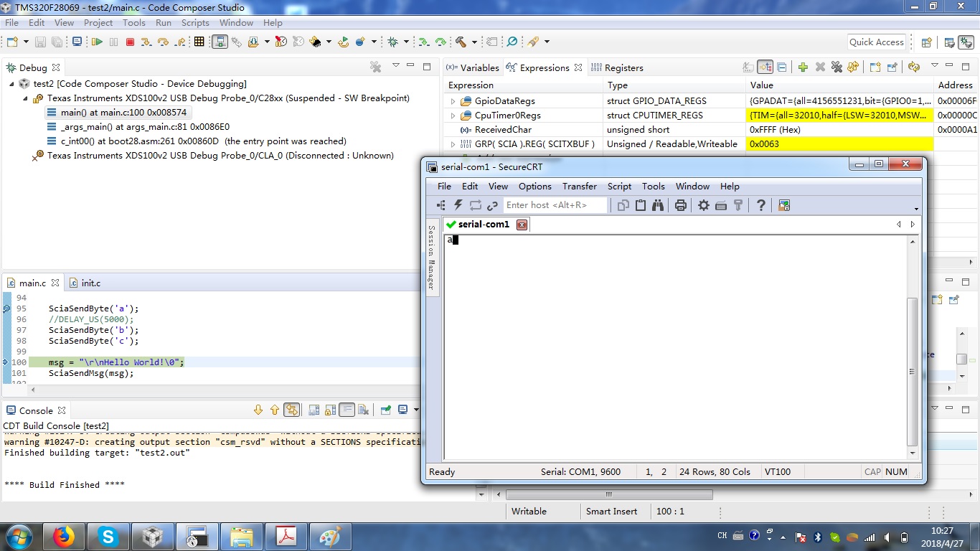Toggle the highlighted debug toolbar mode button
Screen dimensions: 980x551
tap(220, 42)
